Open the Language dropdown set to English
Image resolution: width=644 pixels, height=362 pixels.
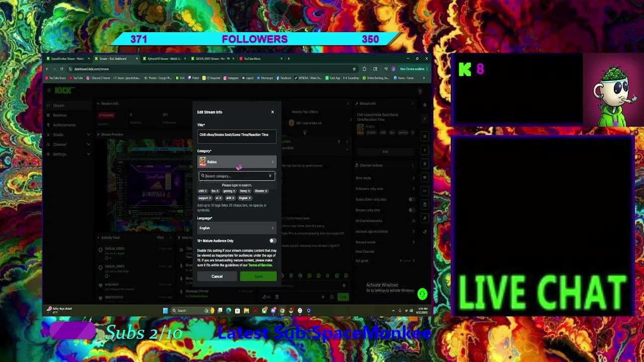[236, 228]
